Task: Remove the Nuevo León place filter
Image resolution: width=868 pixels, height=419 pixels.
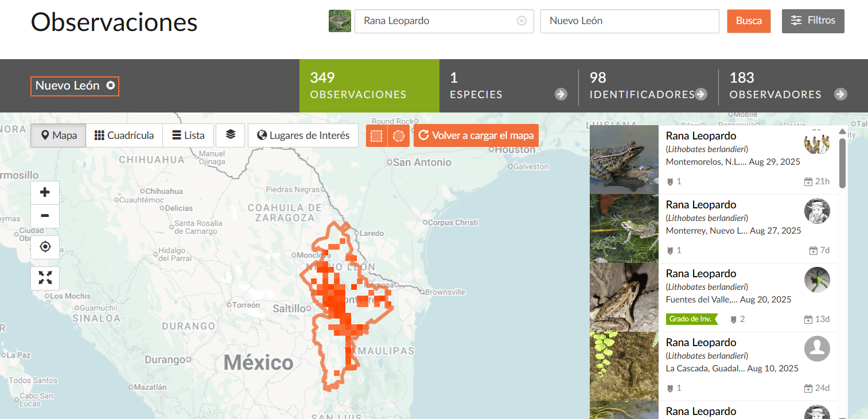Action: pos(111,86)
